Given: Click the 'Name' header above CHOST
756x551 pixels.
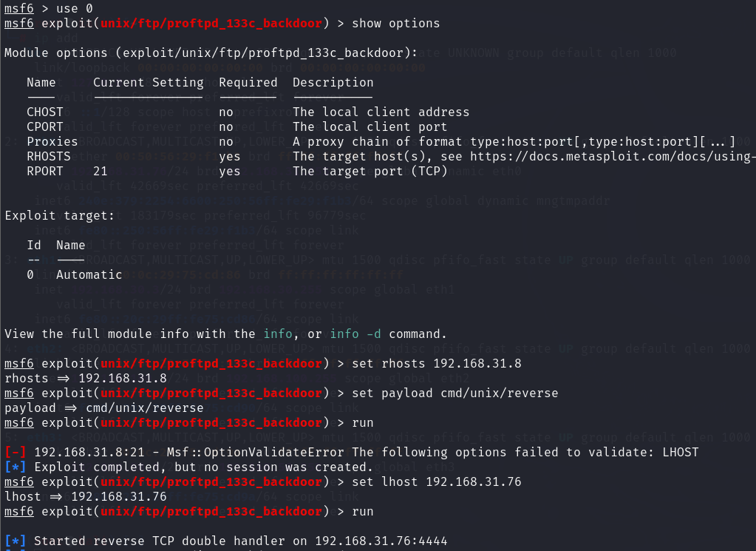Looking at the screenshot, I should click(x=41, y=83).
